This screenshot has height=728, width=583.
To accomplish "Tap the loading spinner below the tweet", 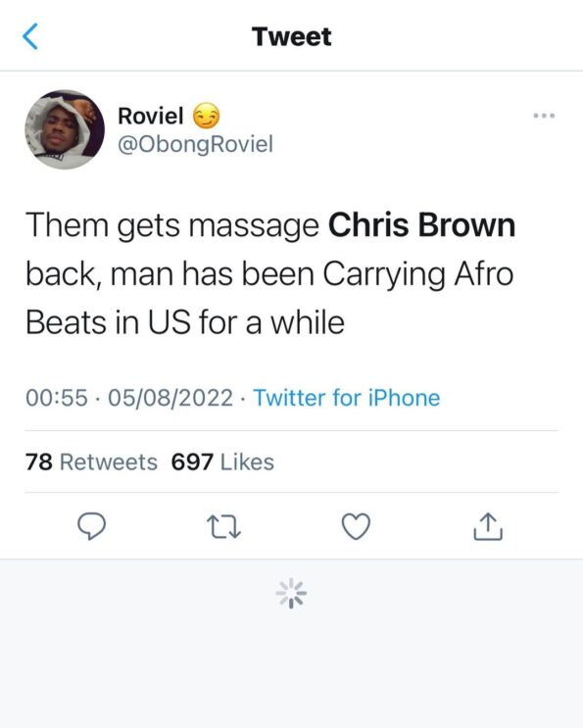I will 291,593.
